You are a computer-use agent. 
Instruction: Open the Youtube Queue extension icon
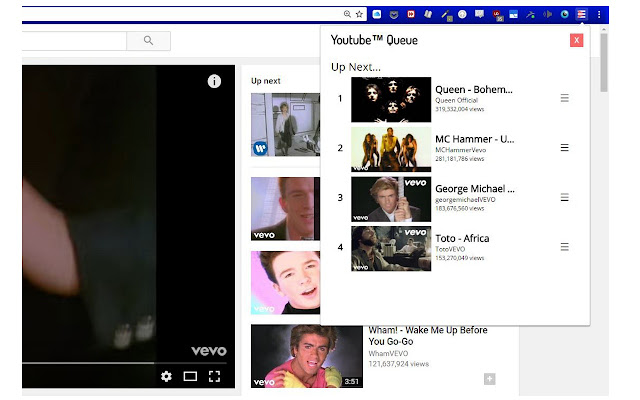581,14
